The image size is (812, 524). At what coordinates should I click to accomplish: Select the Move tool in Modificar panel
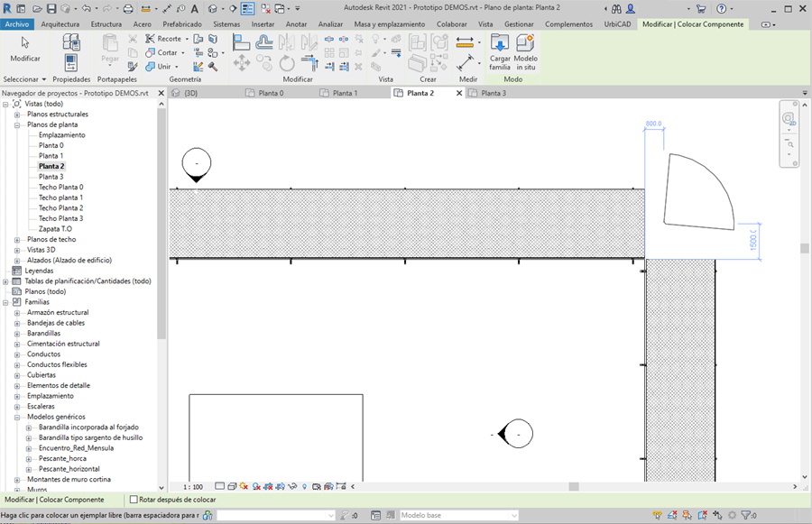click(x=241, y=63)
